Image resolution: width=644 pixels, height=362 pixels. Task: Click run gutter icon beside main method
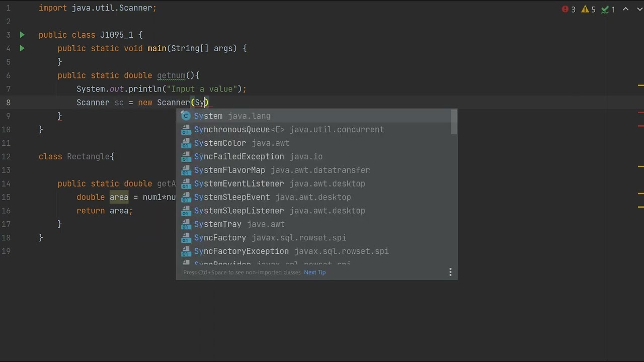(22, 48)
